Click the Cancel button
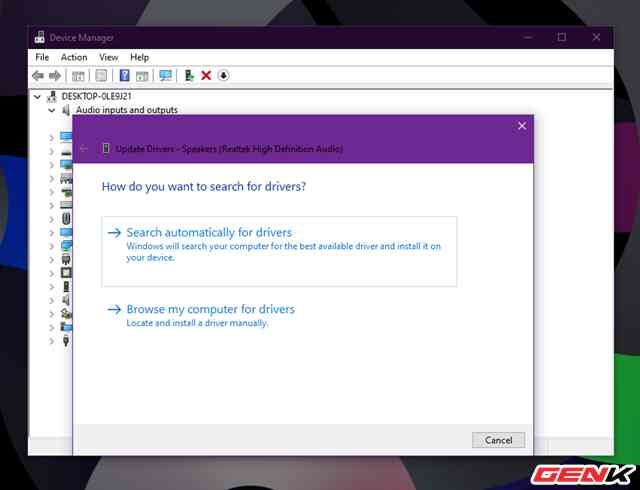This screenshot has width=640, height=490. click(x=498, y=440)
